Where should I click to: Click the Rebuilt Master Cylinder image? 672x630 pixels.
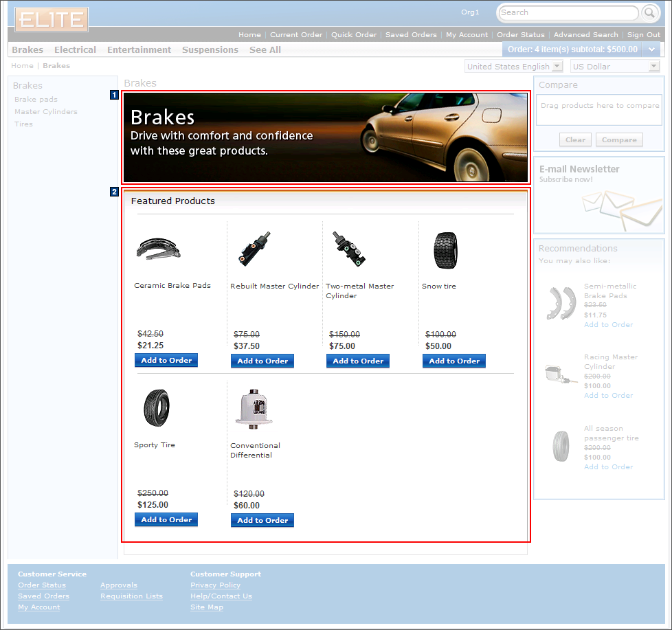click(255, 249)
